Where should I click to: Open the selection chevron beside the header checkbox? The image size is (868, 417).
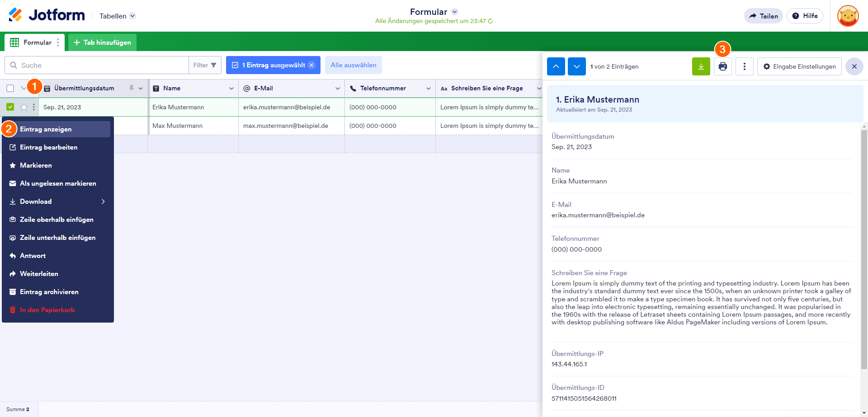tap(23, 88)
